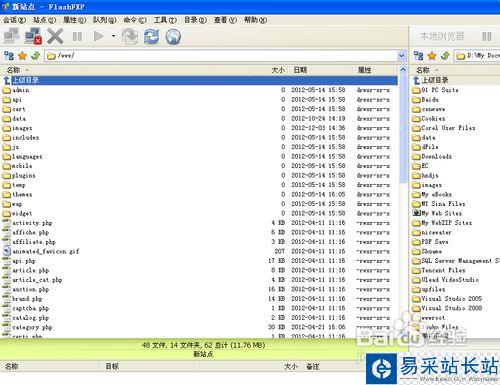This screenshot has width=500, height=385.
Task: Click the transfer files toolbar icon
Action: click(130, 36)
